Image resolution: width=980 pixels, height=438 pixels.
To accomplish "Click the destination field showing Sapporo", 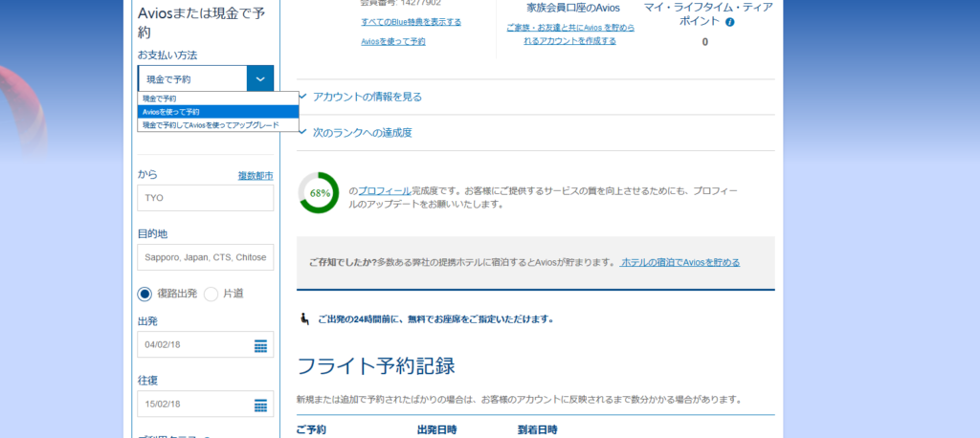I will click(x=206, y=257).
